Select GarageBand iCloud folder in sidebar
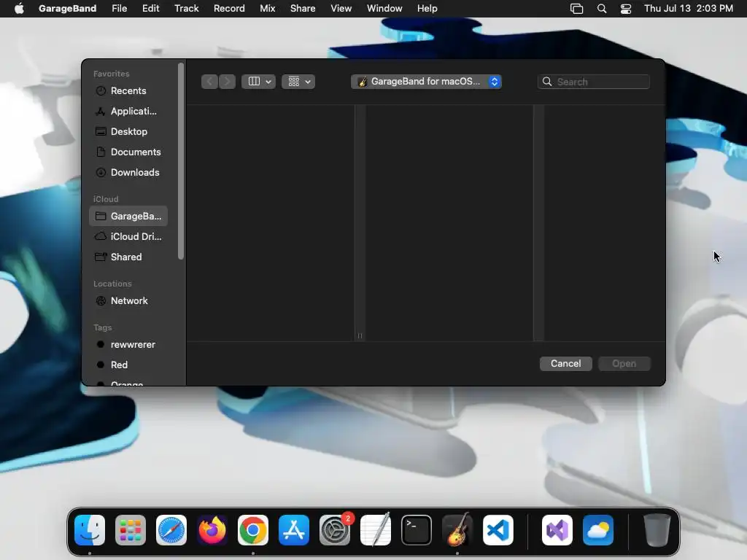The width and height of the screenshot is (747, 560). 128,216
